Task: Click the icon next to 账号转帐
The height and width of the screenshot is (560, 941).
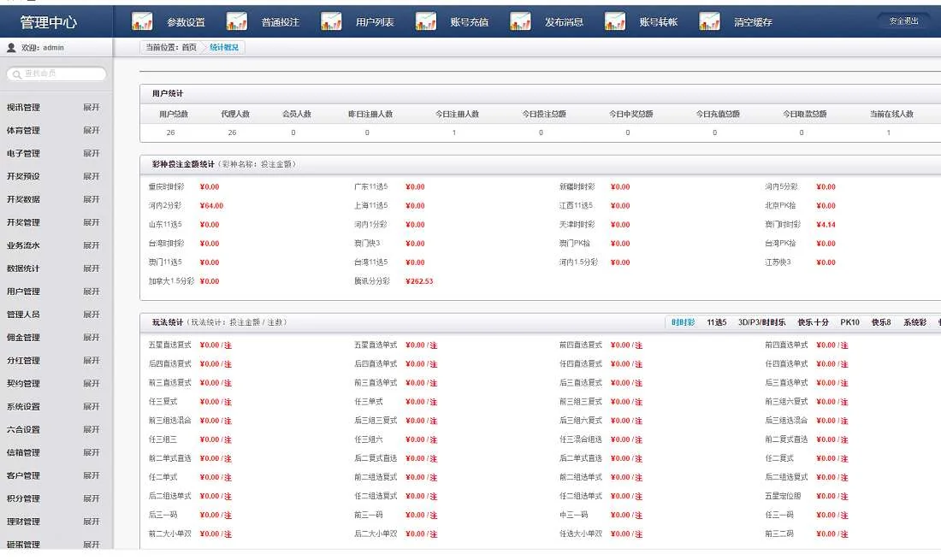Action: click(614, 21)
